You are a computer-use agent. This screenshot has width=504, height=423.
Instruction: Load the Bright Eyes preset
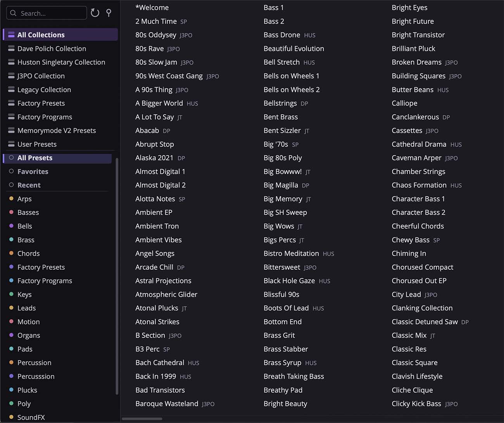[409, 7]
